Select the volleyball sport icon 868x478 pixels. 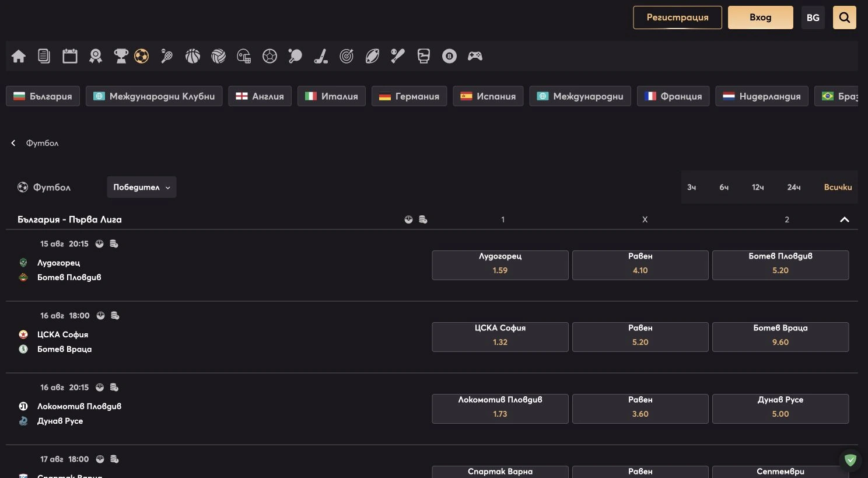[x=218, y=56]
